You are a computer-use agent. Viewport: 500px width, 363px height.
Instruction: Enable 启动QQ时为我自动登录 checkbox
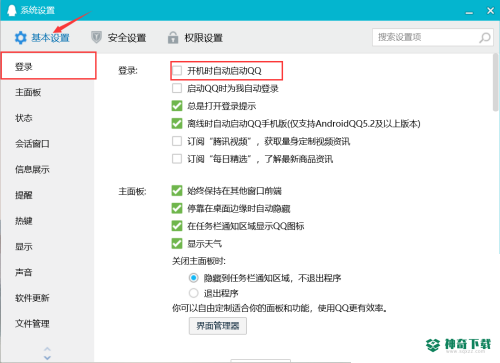coord(177,88)
